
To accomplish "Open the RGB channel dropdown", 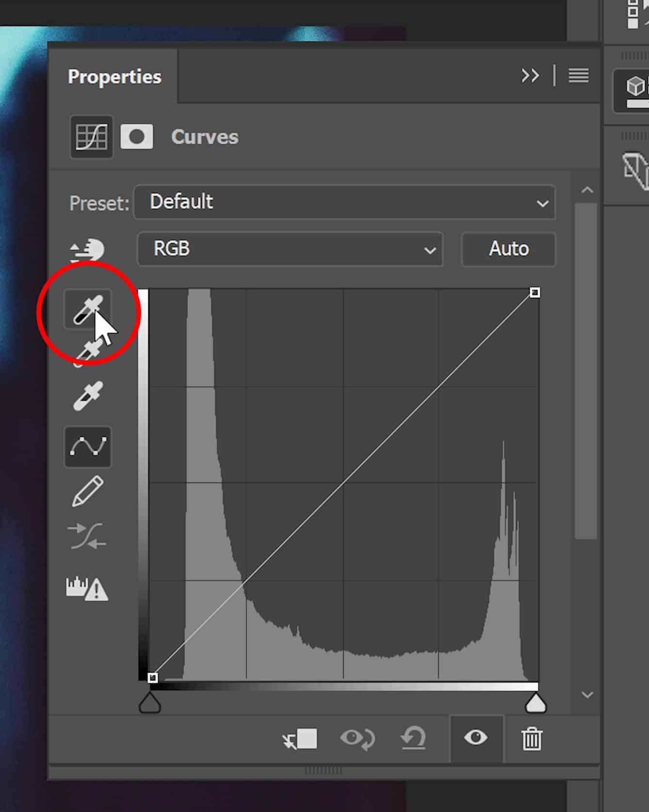I will pos(290,249).
